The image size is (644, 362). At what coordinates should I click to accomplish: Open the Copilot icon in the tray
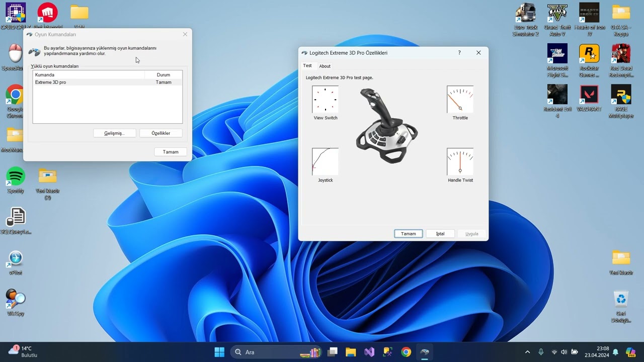point(630,352)
